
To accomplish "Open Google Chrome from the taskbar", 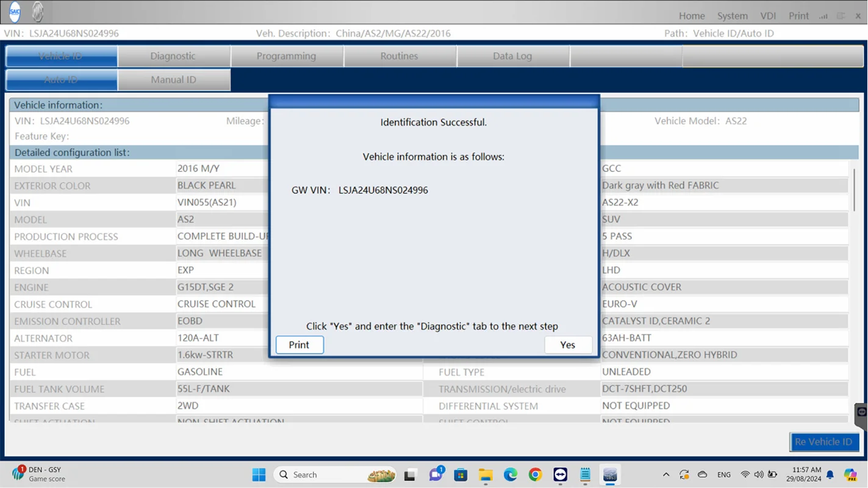I will (x=536, y=475).
